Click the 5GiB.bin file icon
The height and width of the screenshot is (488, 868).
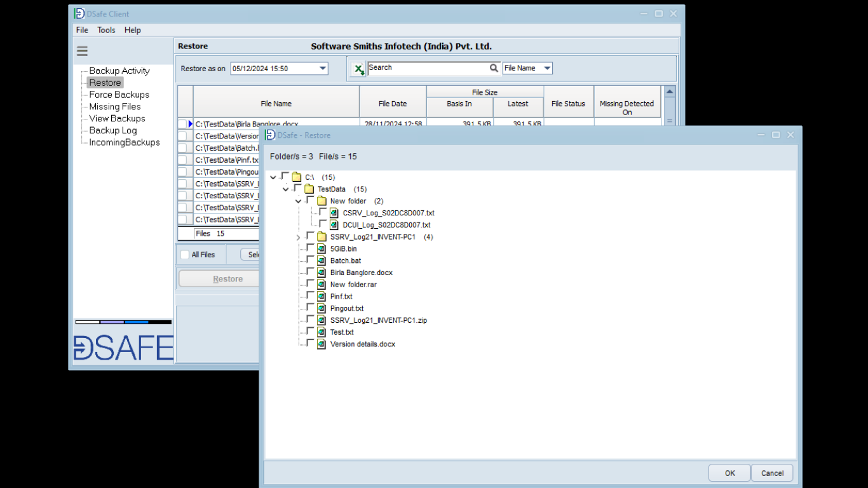coord(322,249)
